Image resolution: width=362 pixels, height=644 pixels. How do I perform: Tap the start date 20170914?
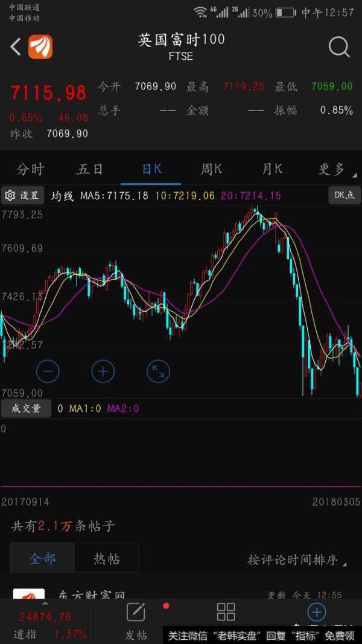[25, 501]
